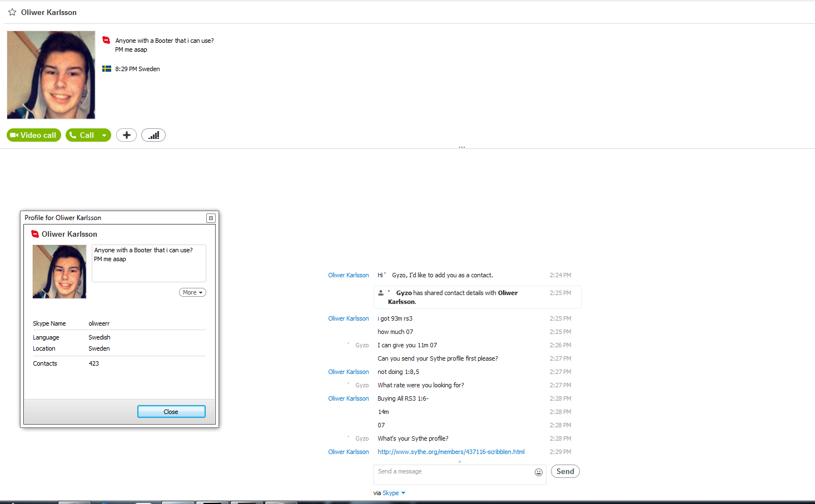The image size is (815, 504).
Task: Click the 8:29 PM Sweden local time text
Action: pos(137,69)
